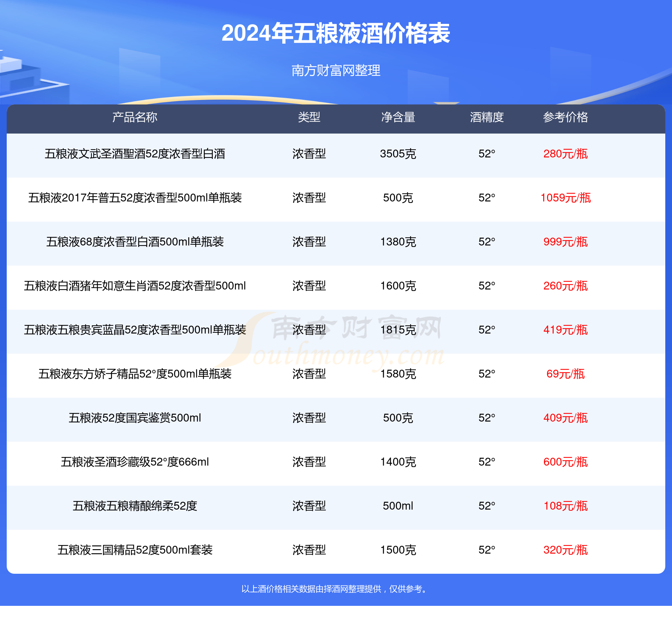
Task: Click product 五粮液三国精品52度500ml套装
Action: [135, 550]
